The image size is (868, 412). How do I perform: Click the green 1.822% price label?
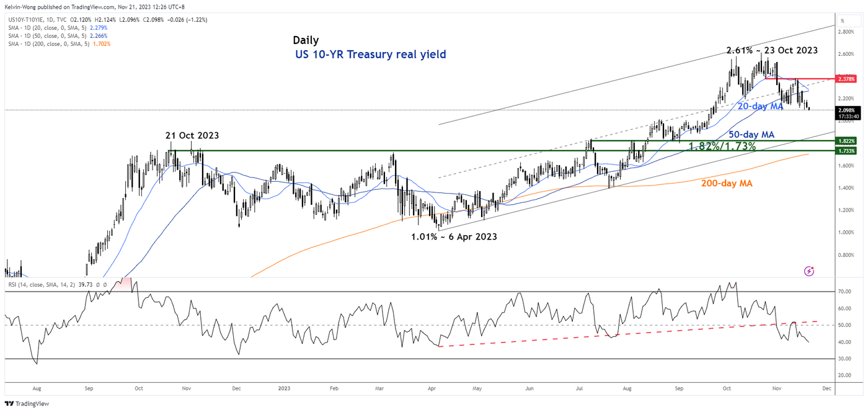(846, 141)
